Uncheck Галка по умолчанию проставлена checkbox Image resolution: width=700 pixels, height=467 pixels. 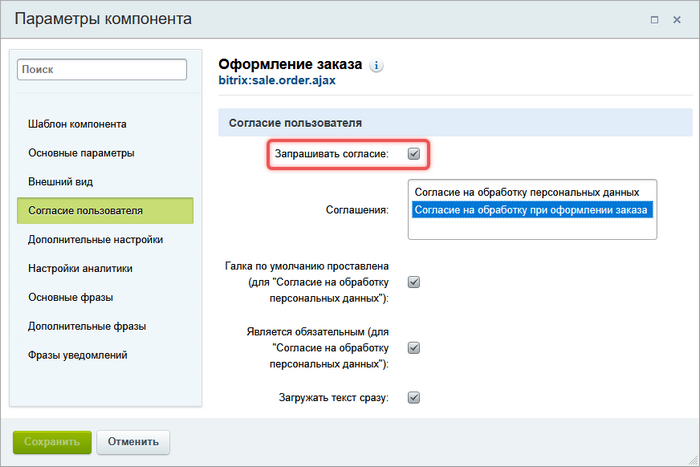(413, 283)
